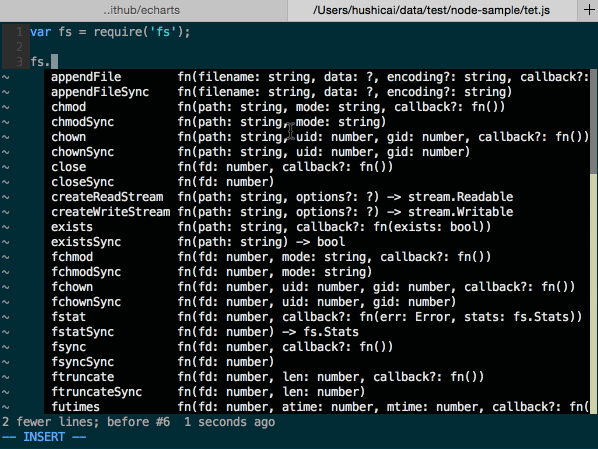Click '-> fs.Stats' return type text
The width and height of the screenshot is (598, 449).
pyautogui.click(x=320, y=332)
